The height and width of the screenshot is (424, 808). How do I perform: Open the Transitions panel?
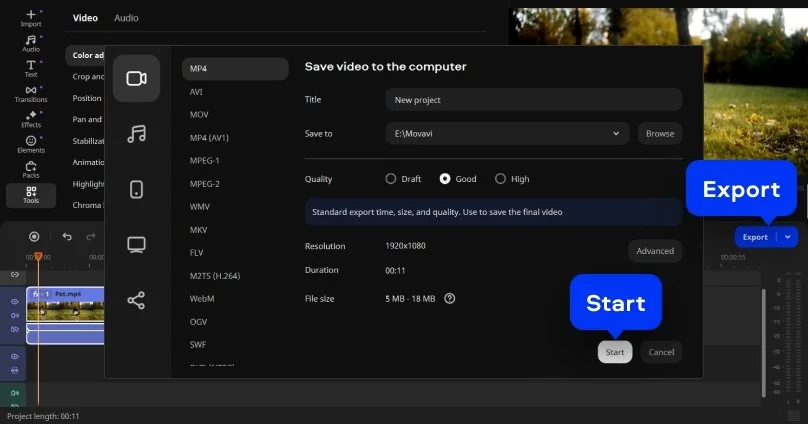click(31, 94)
